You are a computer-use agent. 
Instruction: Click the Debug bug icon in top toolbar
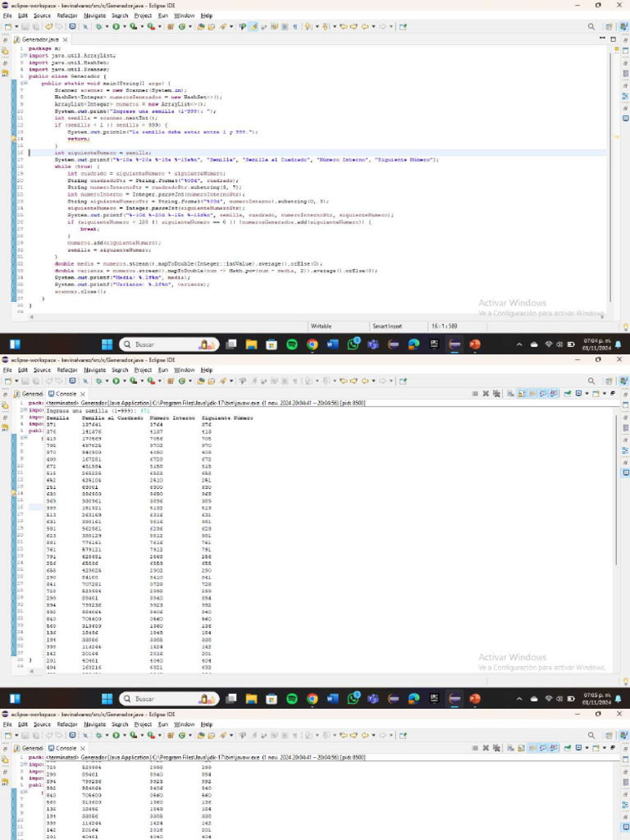point(98,26)
